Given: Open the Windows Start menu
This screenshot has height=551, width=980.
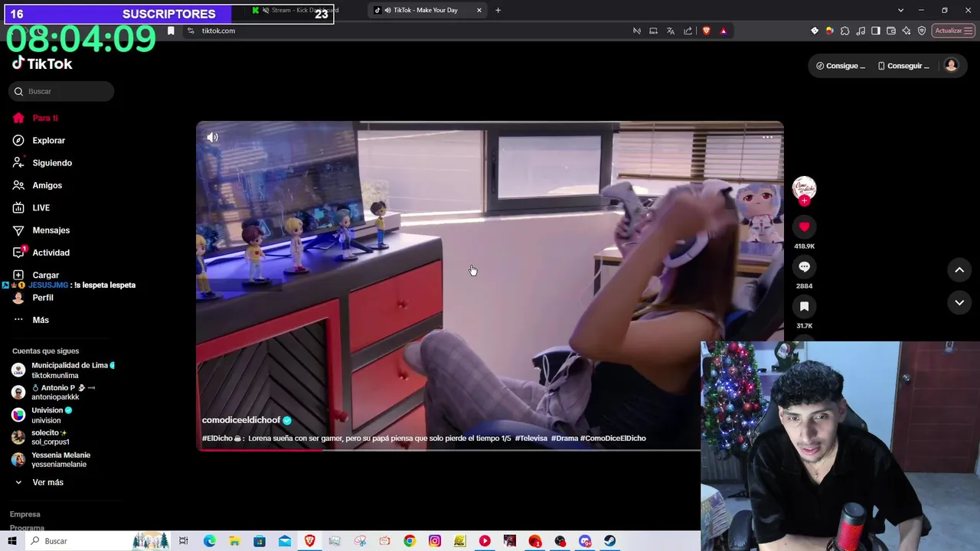Looking at the screenshot, I should [x=12, y=541].
